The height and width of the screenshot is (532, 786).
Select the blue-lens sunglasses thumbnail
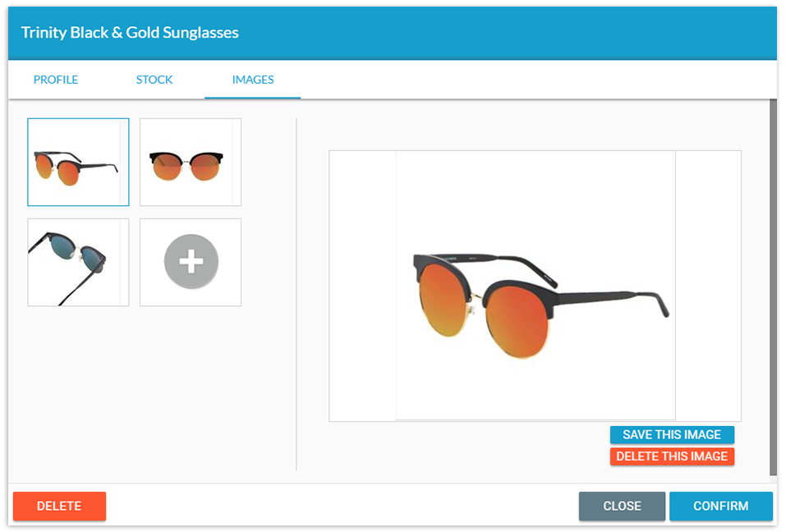pyautogui.click(x=78, y=262)
